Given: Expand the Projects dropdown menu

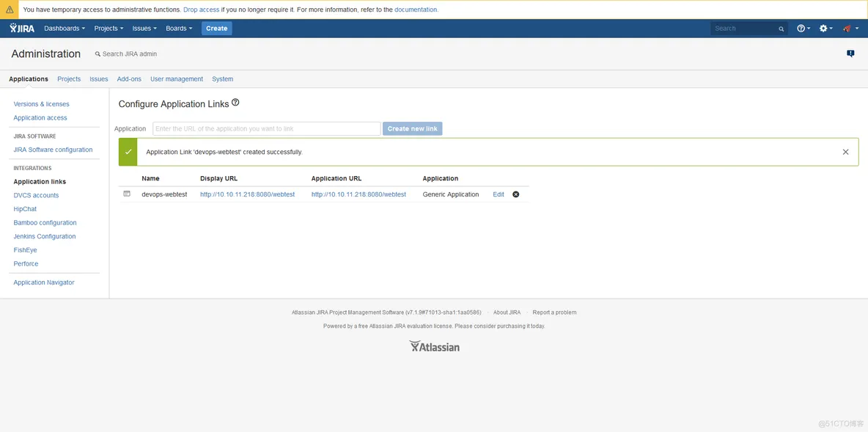Looking at the screenshot, I should click(108, 29).
